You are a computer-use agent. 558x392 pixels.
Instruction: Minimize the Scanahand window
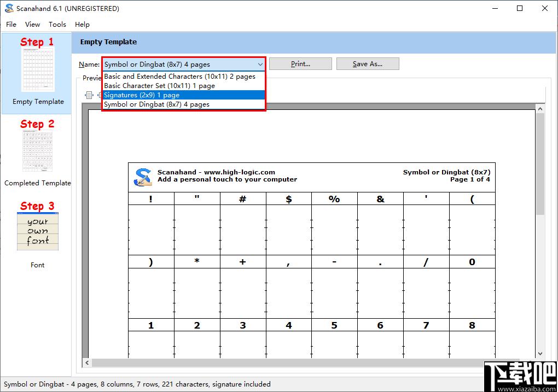(x=495, y=8)
